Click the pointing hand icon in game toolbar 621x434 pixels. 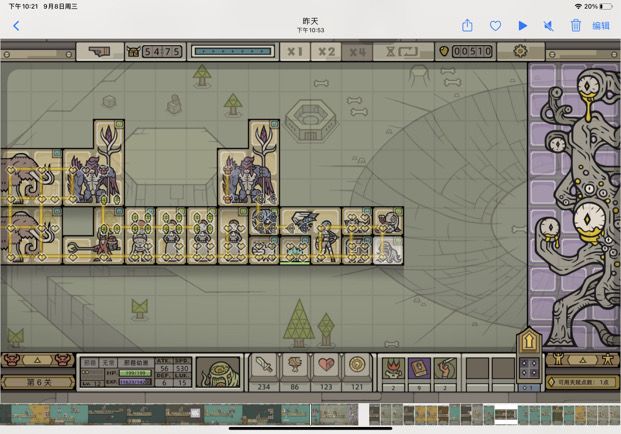(x=99, y=51)
